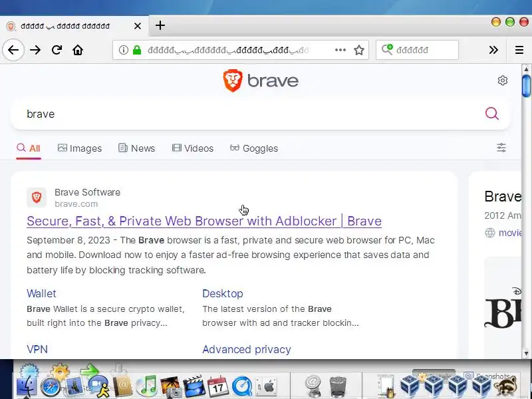Go forward with the forward arrow button
Image resolution: width=532 pixels, height=399 pixels.
[35, 51]
